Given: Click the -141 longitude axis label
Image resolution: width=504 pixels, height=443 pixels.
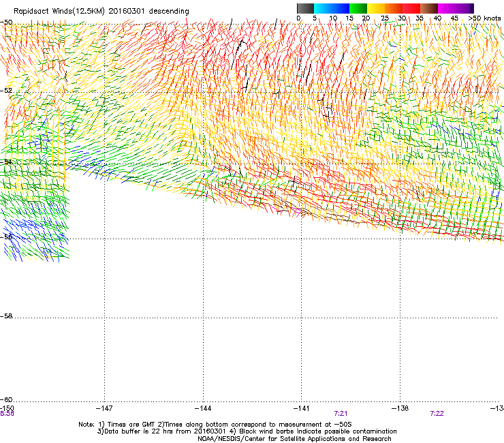Looking at the screenshot, I should pos(302,408).
